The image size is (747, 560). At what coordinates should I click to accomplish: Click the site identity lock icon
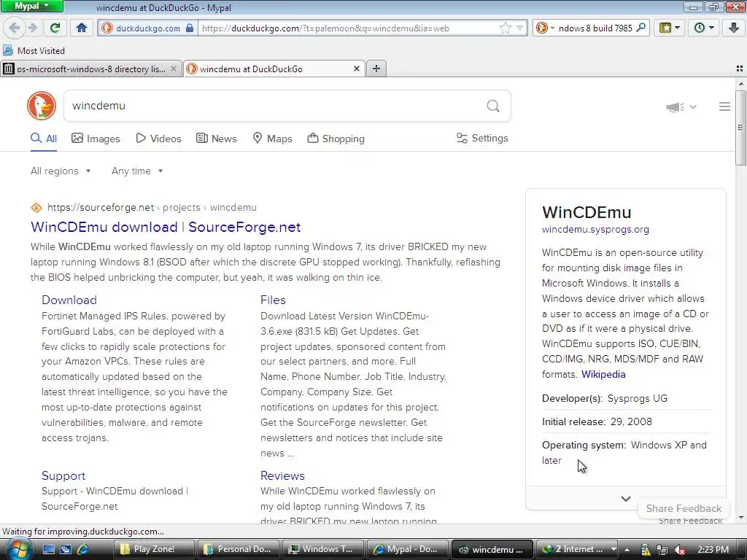[x=190, y=28]
